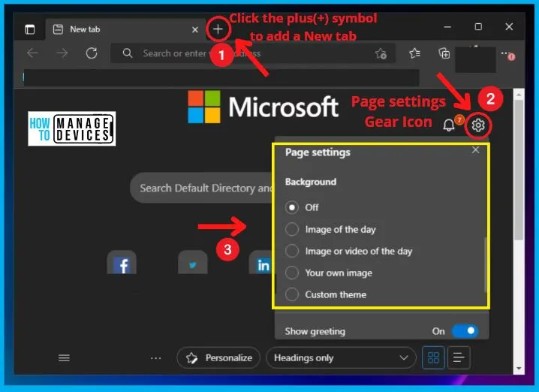Screen dimensions: 539x392
Task: Open the Facebook quick link tile
Action: coord(122,262)
